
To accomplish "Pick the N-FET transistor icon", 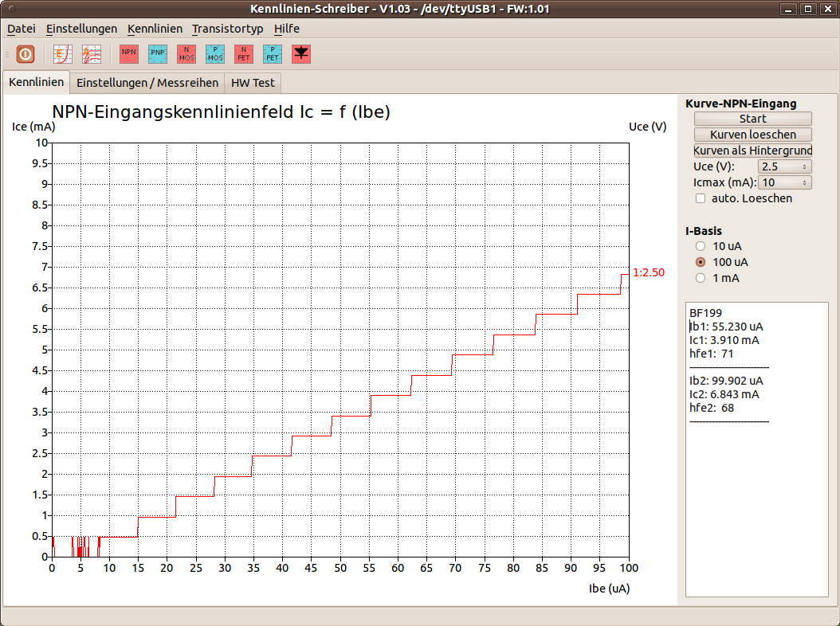I will (243, 54).
